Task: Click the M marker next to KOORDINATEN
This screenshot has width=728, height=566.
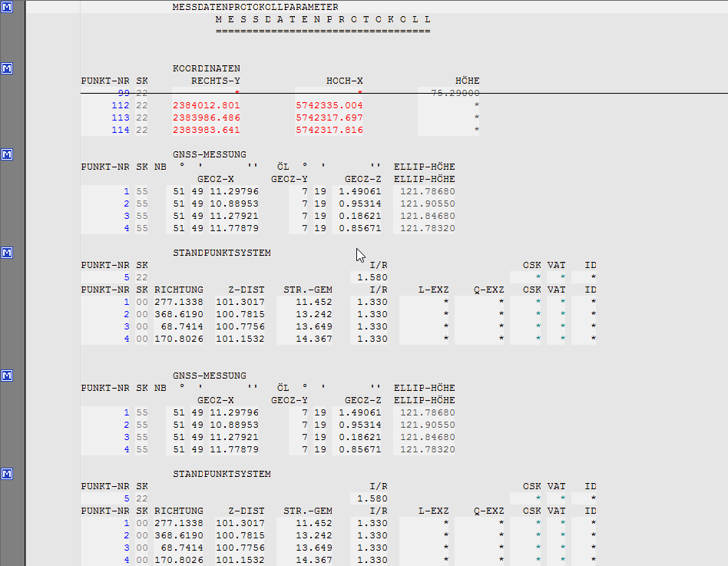Action: click(x=7, y=68)
